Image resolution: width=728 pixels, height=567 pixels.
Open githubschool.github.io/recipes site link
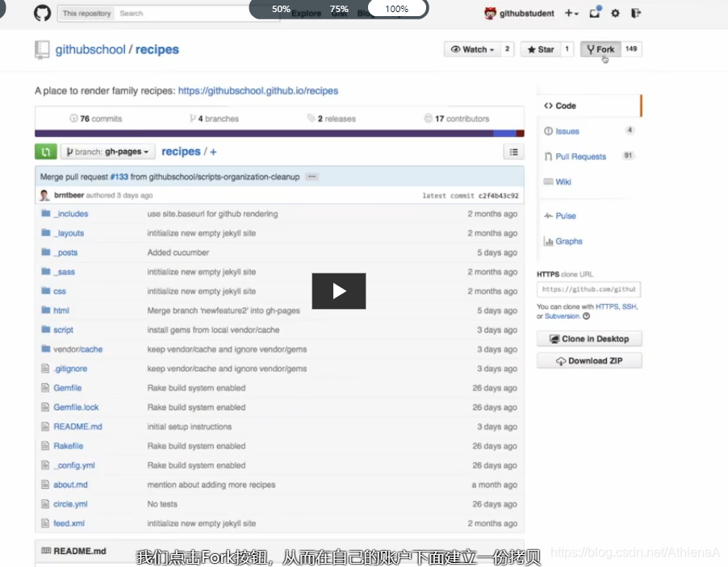coord(258,91)
